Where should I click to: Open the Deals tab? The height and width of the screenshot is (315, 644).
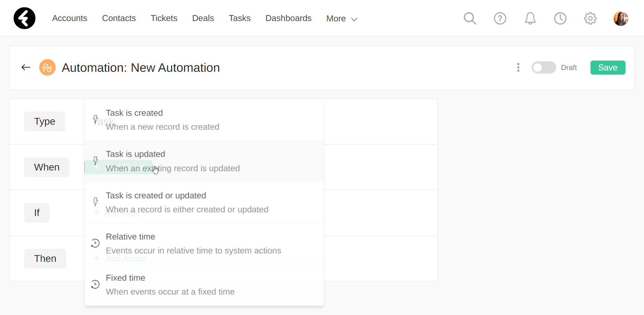tap(203, 18)
